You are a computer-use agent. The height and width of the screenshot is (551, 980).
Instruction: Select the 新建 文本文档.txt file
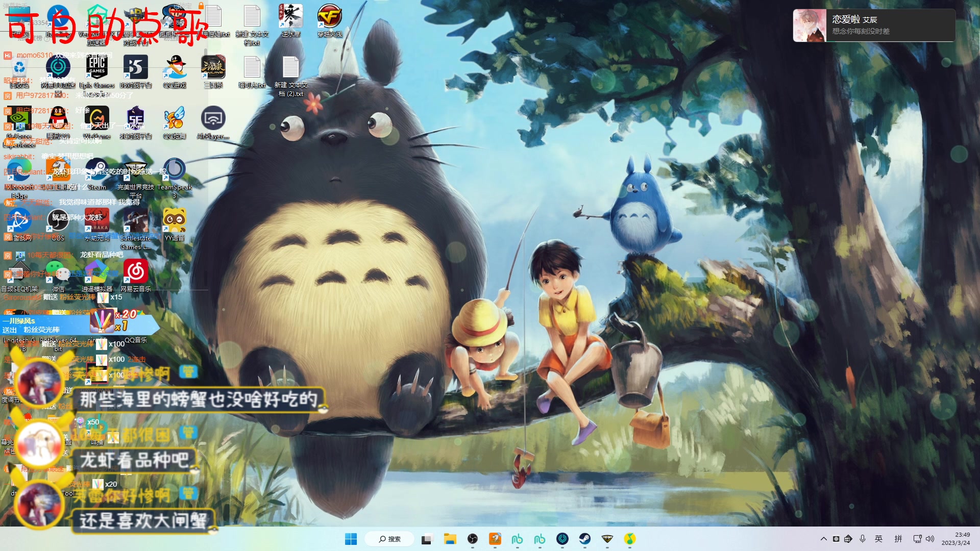point(252,24)
